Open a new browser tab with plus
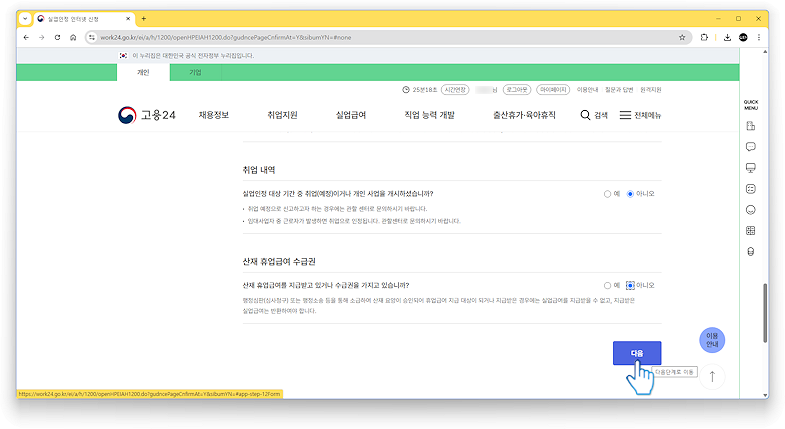 click(x=144, y=19)
